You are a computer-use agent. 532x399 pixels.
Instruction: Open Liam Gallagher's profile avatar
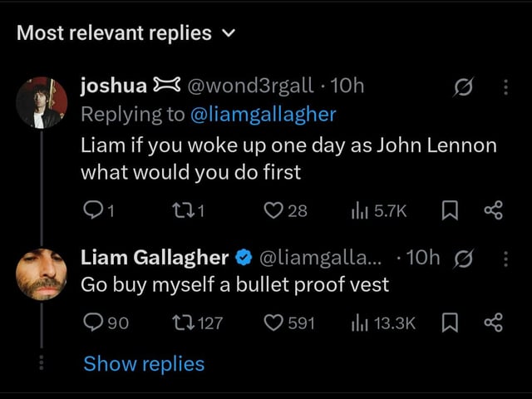[x=42, y=274]
